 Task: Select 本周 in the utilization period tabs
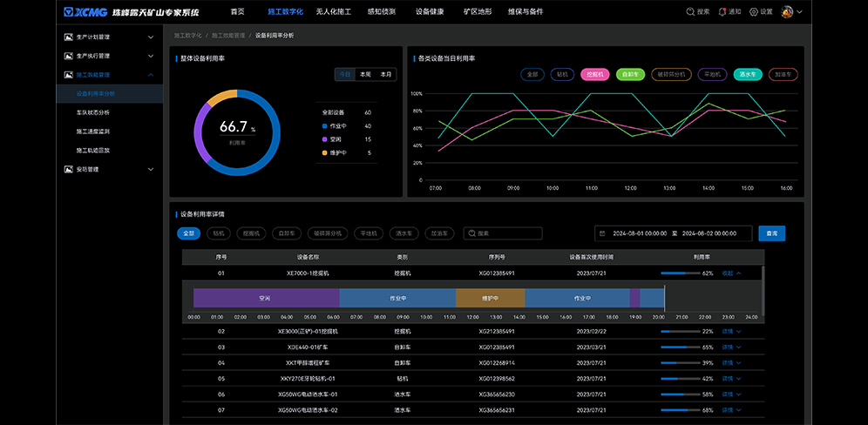365,75
